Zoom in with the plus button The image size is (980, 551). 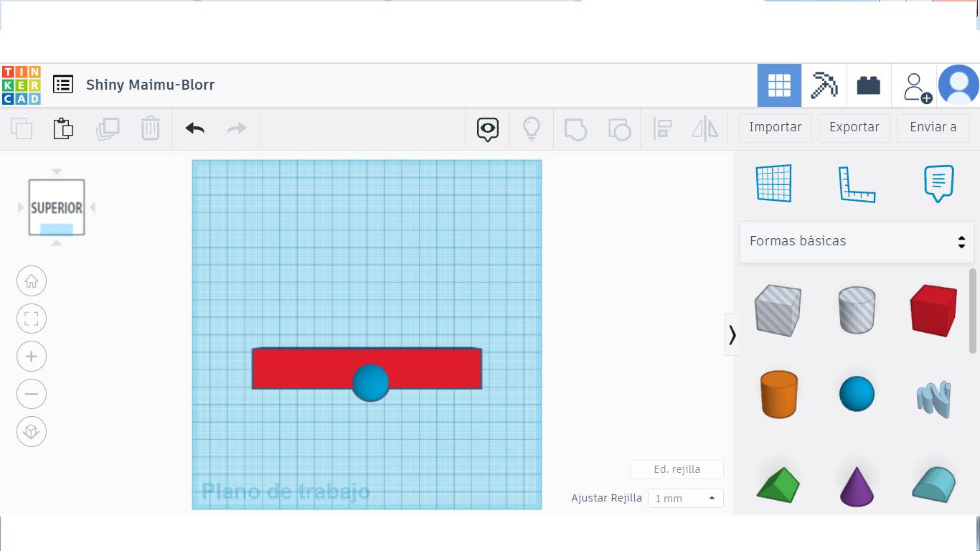(x=32, y=357)
